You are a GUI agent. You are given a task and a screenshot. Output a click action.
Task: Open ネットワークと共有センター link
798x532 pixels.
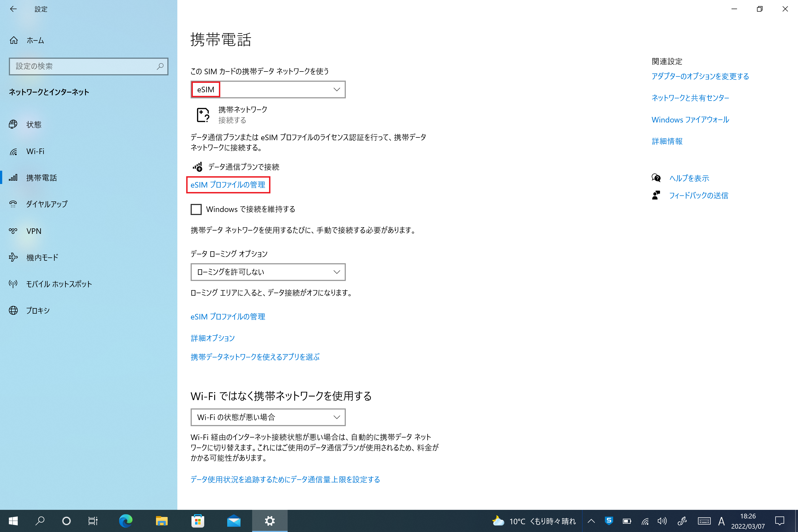690,98
